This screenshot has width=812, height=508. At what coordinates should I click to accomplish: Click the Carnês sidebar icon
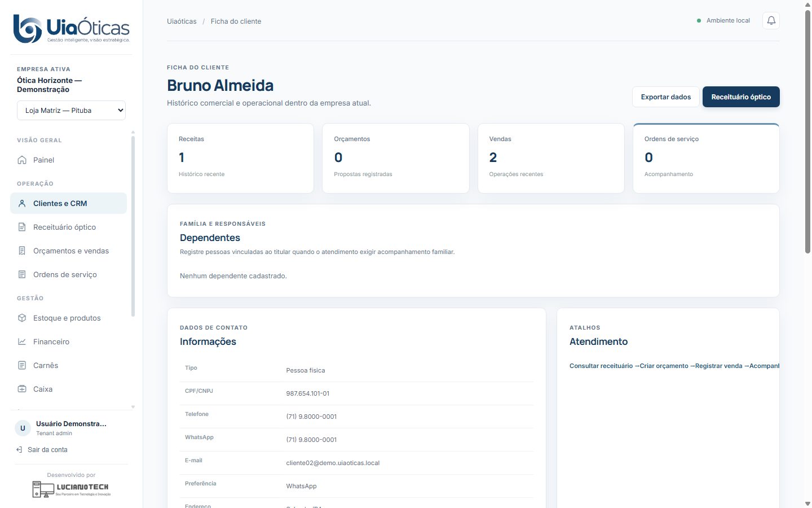tap(22, 365)
